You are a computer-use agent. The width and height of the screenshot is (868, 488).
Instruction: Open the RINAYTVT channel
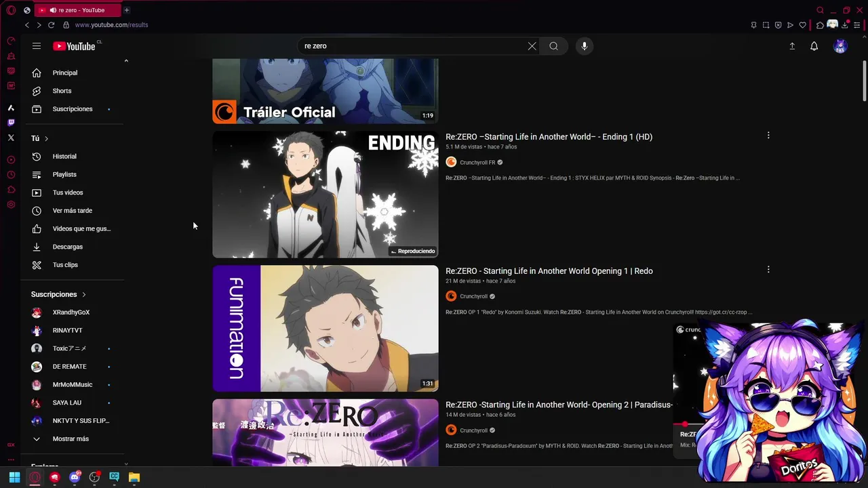pyautogui.click(x=73, y=331)
